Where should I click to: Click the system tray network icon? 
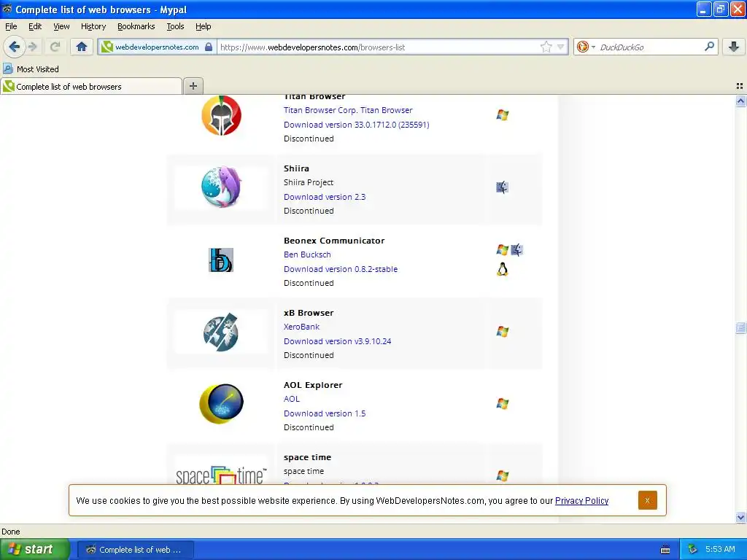692,549
